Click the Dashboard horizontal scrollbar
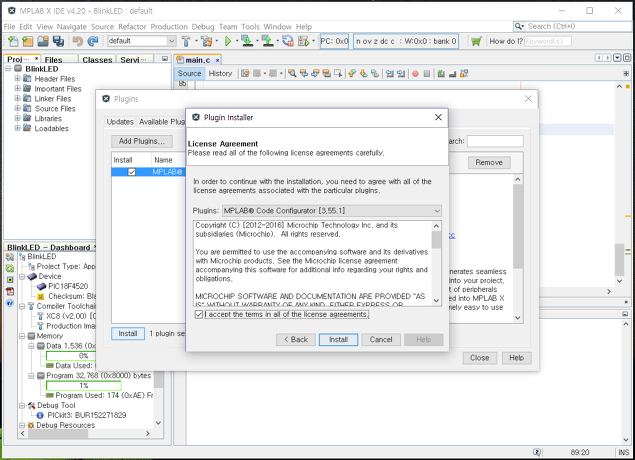This screenshot has width=635, height=460. (85, 434)
